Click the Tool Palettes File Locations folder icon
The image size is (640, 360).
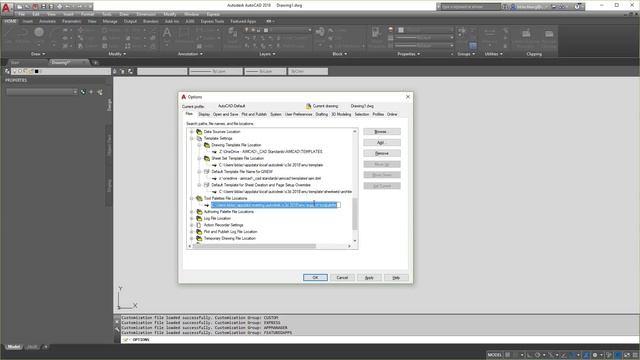(199, 198)
